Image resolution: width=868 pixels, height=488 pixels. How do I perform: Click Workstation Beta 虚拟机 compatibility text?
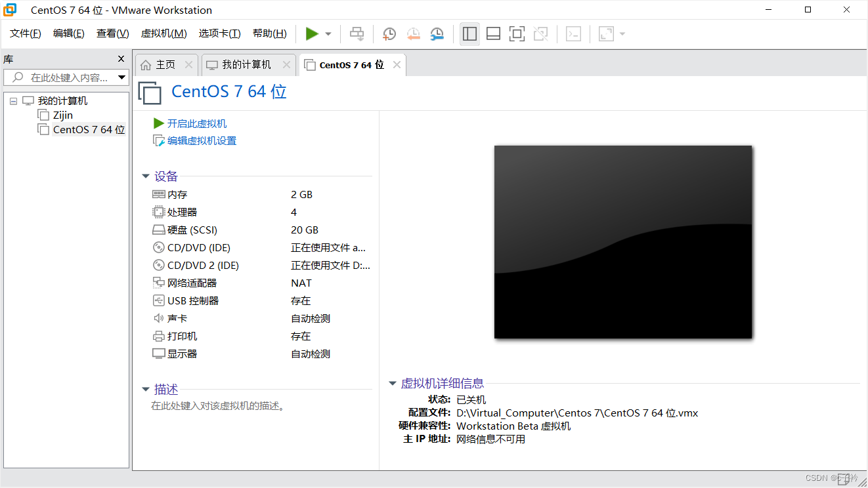click(x=513, y=426)
